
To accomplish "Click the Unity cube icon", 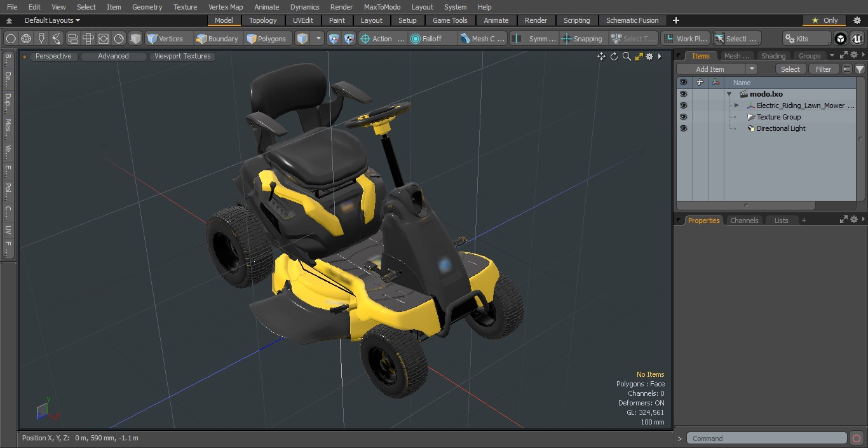I will point(841,39).
